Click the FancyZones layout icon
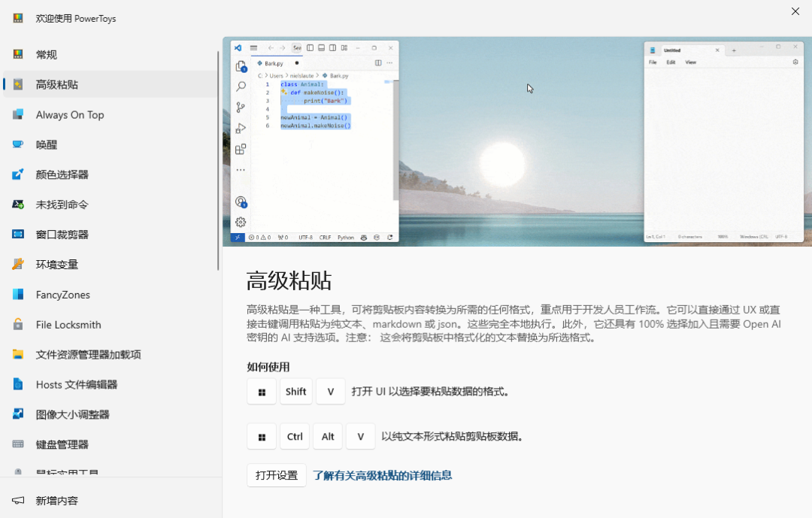Screen dimensions: 812x518 tap(18, 294)
